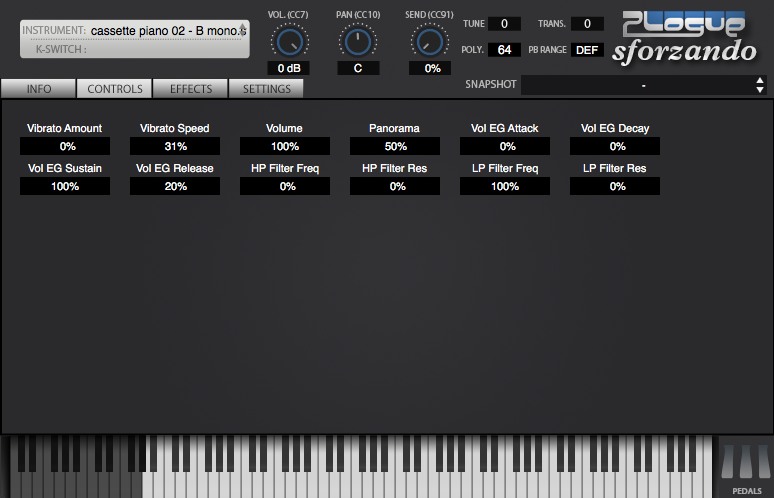Click the Tune value field

[x=504, y=24]
